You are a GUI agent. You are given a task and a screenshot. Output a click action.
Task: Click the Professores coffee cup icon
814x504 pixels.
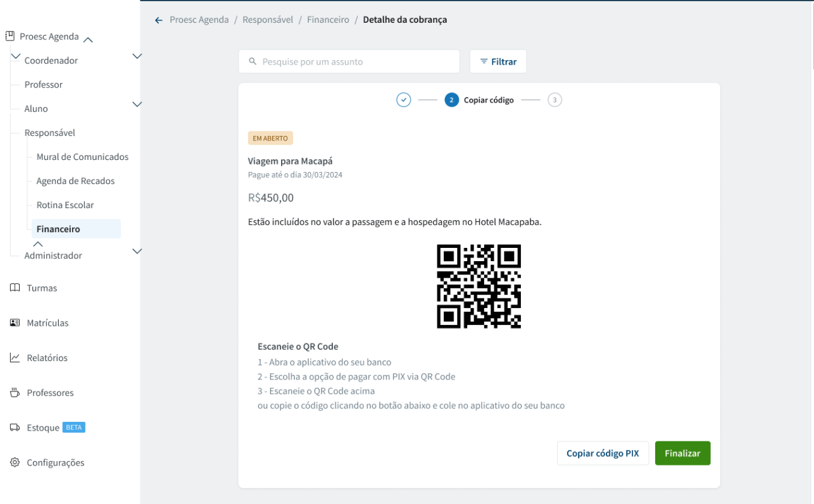pos(15,393)
